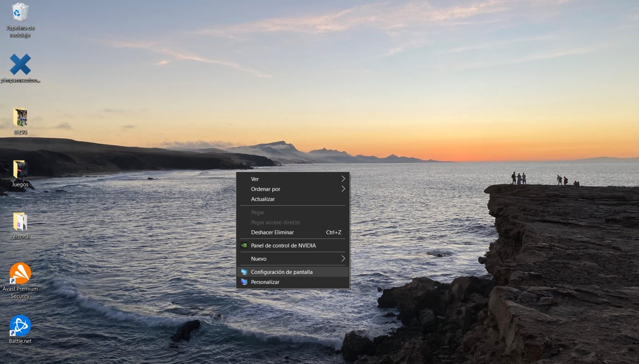Click the Personalizar brush icon

coord(244,282)
